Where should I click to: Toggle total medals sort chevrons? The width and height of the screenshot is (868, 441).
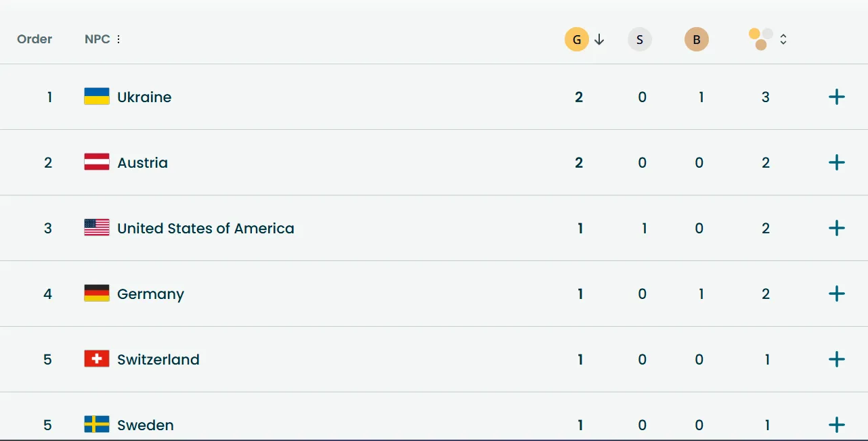783,39
